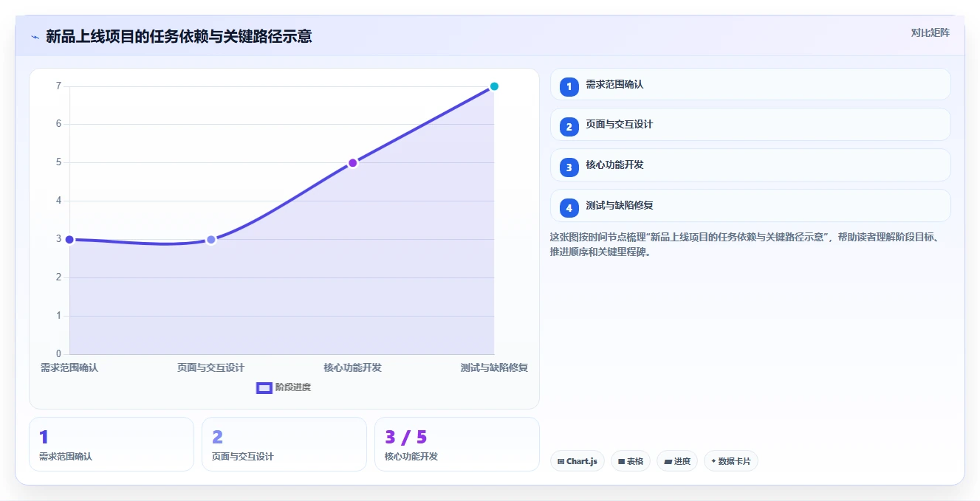
Task: Open the stat card showing 3 / 5
Action: coord(457,444)
